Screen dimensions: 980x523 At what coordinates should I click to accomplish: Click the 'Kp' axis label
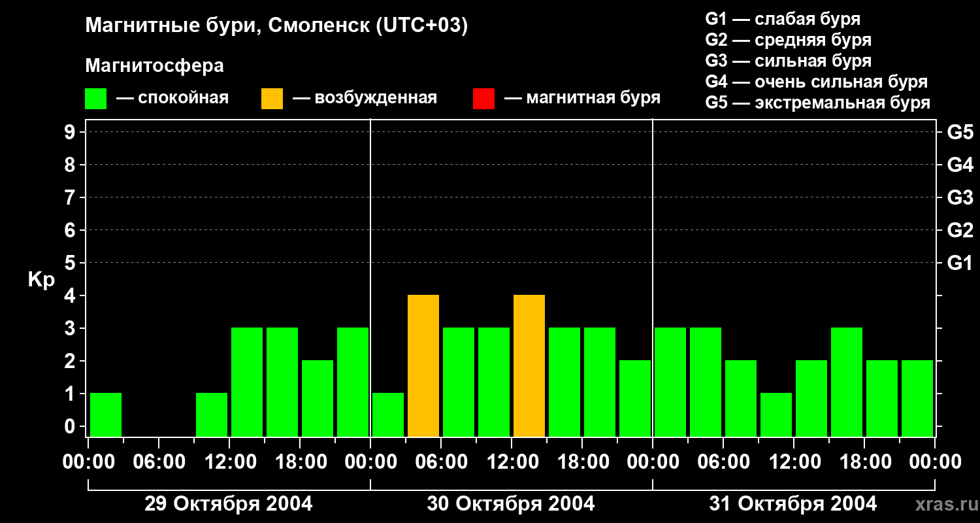(x=41, y=280)
